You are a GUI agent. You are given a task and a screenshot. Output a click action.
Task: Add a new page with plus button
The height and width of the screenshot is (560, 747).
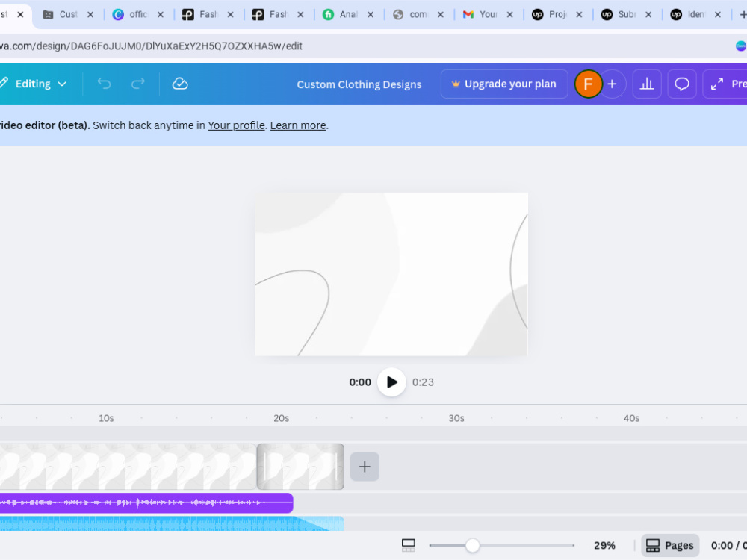point(365,467)
